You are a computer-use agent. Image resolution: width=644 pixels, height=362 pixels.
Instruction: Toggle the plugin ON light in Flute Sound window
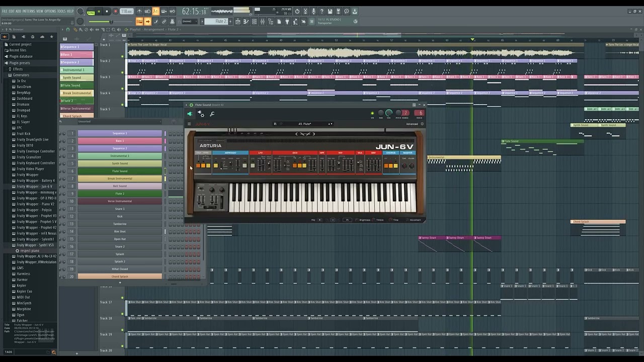pos(372,113)
